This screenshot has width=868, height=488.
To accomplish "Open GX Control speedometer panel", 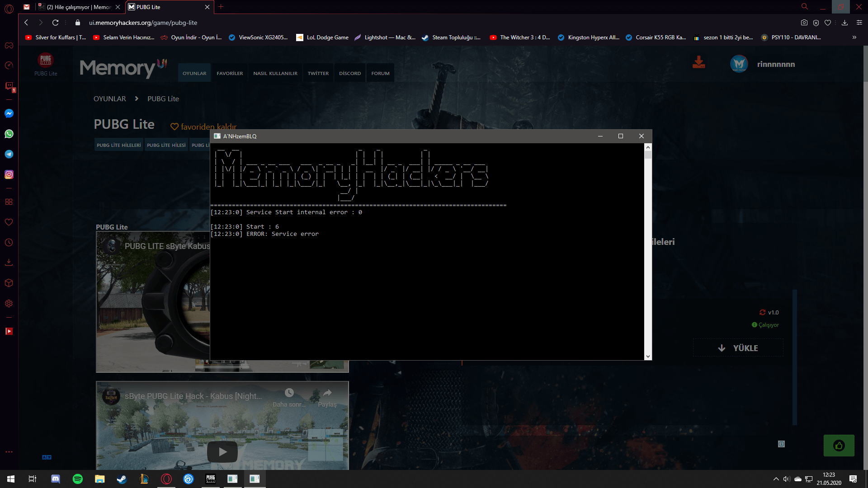I will [x=9, y=66].
